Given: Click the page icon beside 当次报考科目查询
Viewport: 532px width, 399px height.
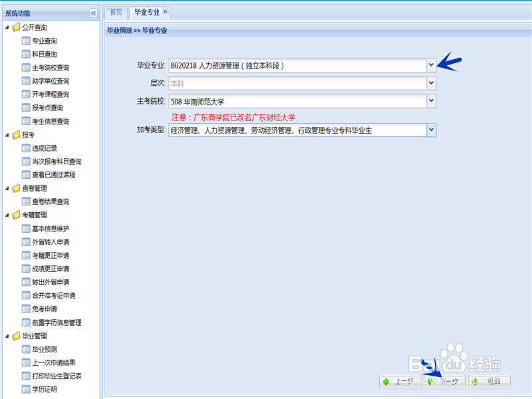Looking at the screenshot, I should click(26, 162).
